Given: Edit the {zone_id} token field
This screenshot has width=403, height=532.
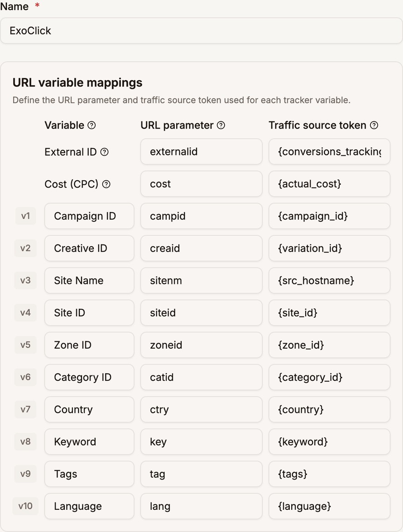Looking at the screenshot, I should coord(329,345).
